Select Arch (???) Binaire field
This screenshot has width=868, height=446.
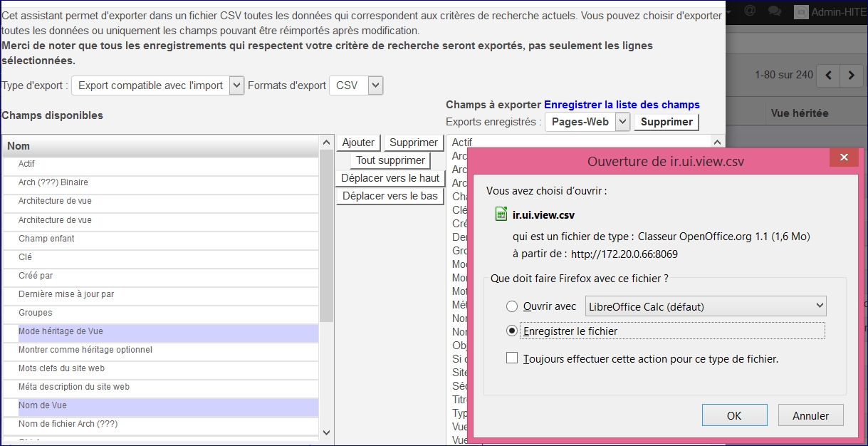pos(161,182)
